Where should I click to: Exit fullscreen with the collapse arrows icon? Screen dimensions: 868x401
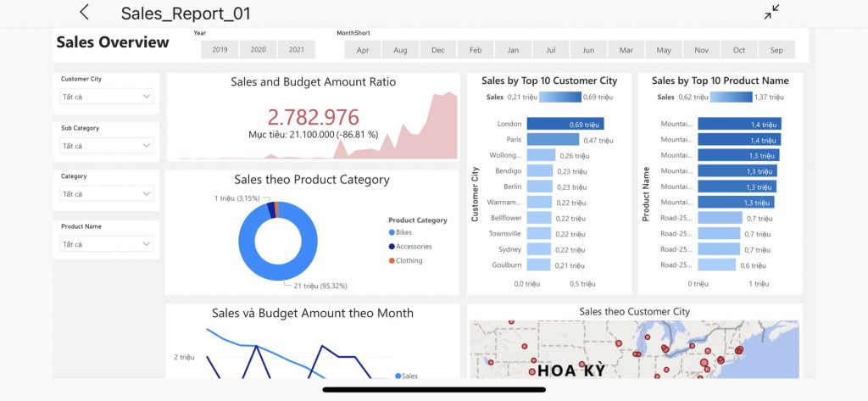(x=771, y=12)
